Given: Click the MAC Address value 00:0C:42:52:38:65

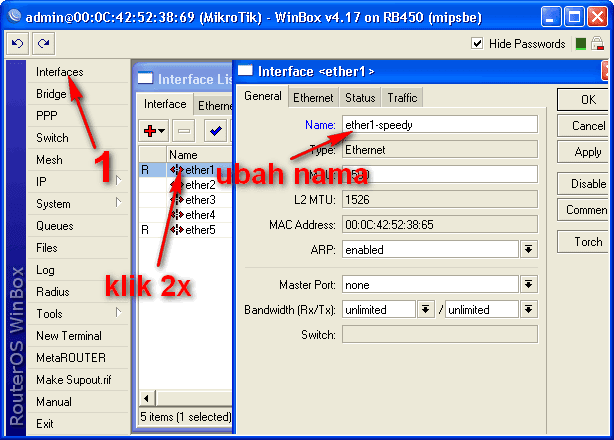Looking at the screenshot, I should [x=440, y=225].
